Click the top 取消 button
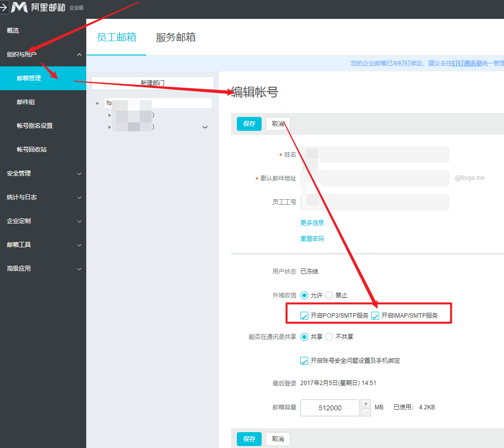The image size is (504, 448). [x=278, y=124]
